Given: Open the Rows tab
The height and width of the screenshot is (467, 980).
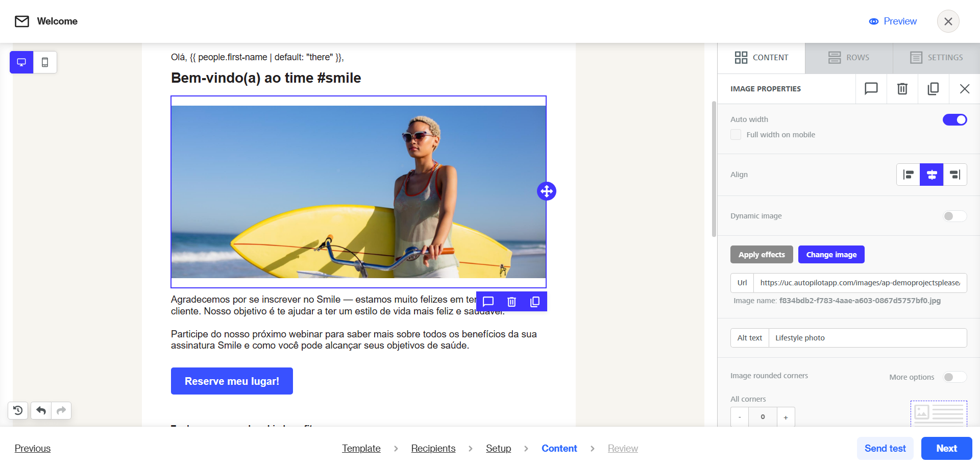Looking at the screenshot, I should click(x=849, y=58).
